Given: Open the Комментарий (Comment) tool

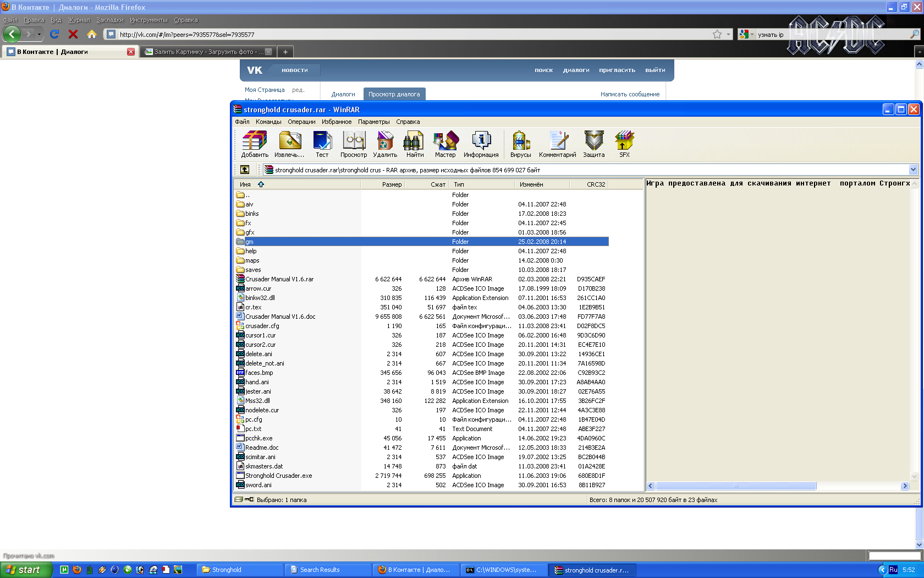Looking at the screenshot, I should pyautogui.click(x=558, y=144).
